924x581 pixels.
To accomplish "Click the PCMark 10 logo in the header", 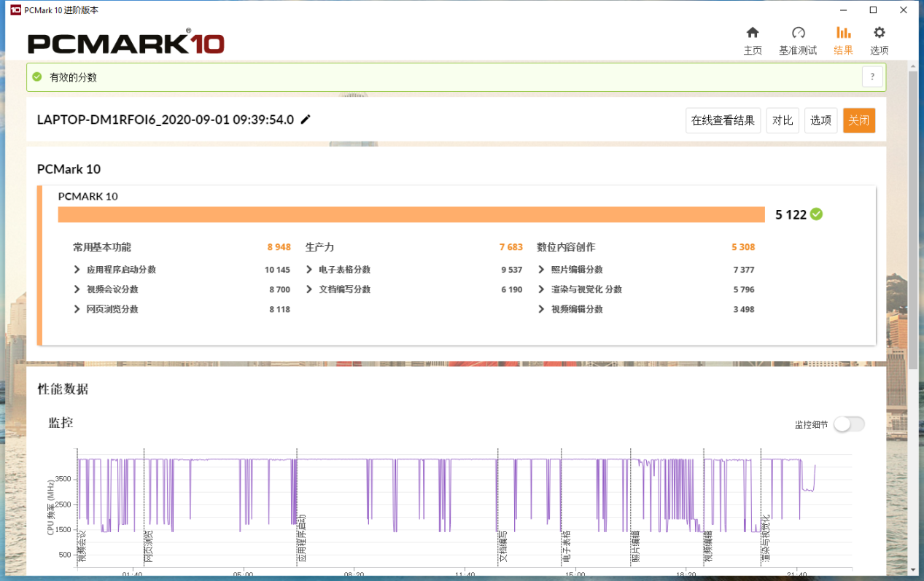I will [125, 43].
